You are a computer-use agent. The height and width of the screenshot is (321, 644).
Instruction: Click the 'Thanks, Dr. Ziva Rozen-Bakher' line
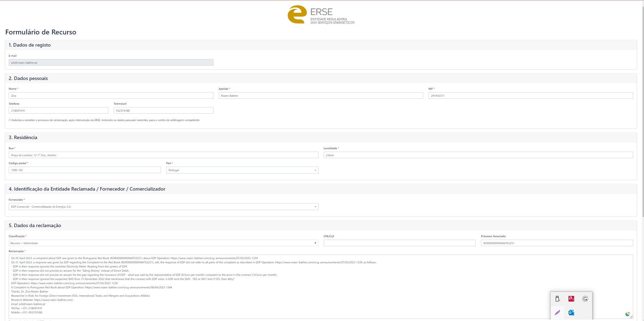pos(30,291)
